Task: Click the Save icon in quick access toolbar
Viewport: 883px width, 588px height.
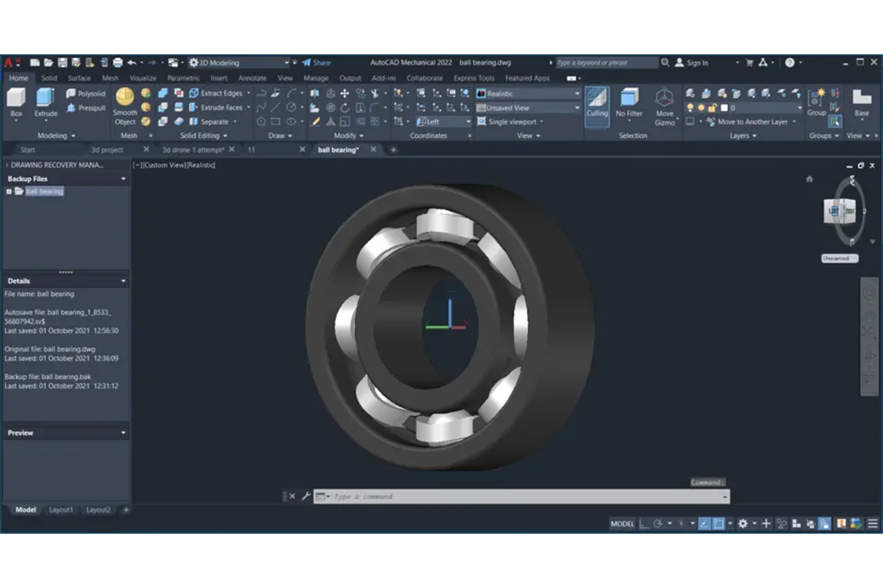Action: tap(62, 63)
